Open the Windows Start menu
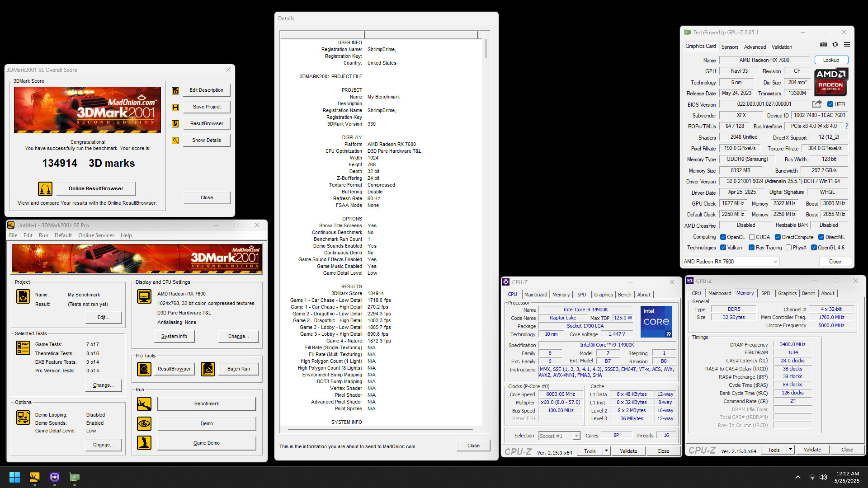Image resolution: width=868 pixels, height=488 pixels. 14,477
